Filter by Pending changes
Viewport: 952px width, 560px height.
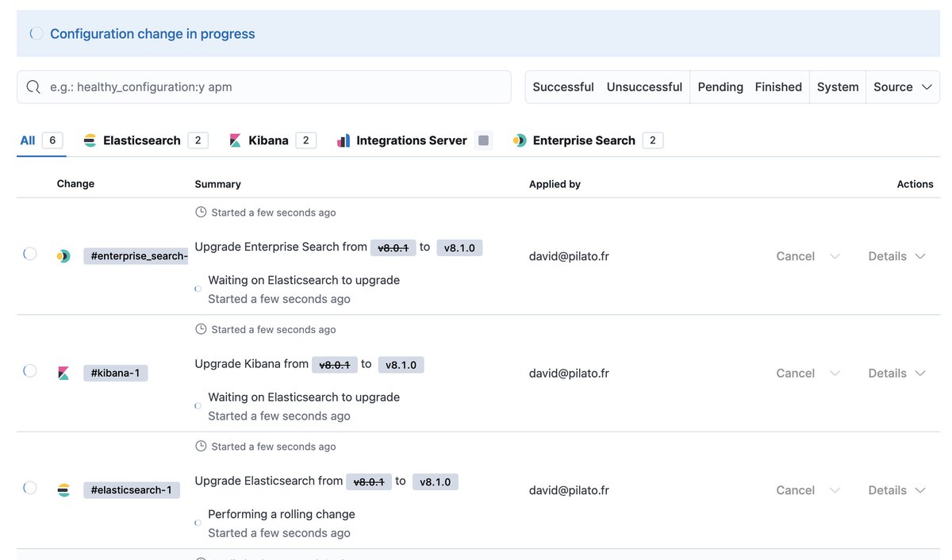pos(720,87)
